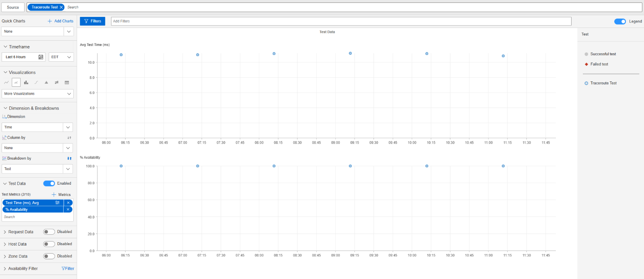The height and width of the screenshot is (279, 644).
Task: Select the scatterplot visualization icon
Action: [x=16, y=83]
